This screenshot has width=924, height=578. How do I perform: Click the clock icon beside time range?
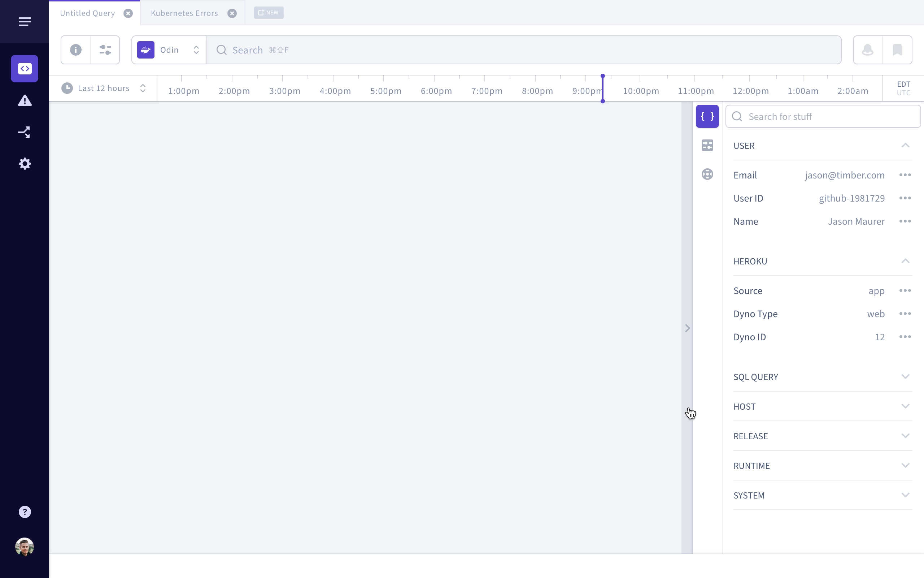(67, 88)
